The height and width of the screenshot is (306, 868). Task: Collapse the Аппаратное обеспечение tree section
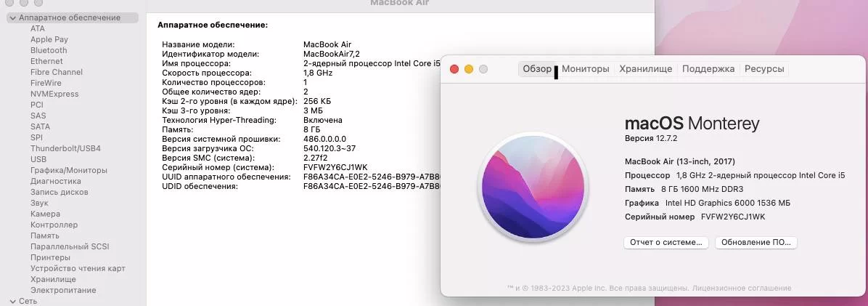[x=13, y=17]
